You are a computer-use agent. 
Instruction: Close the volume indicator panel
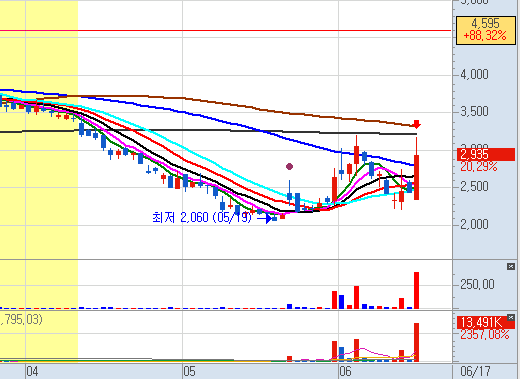pyautogui.click(x=511, y=266)
